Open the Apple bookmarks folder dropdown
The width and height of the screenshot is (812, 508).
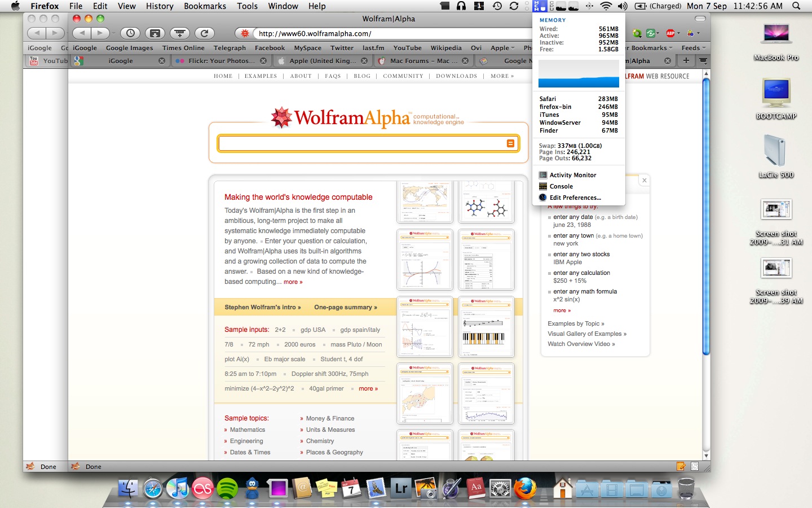(502, 48)
